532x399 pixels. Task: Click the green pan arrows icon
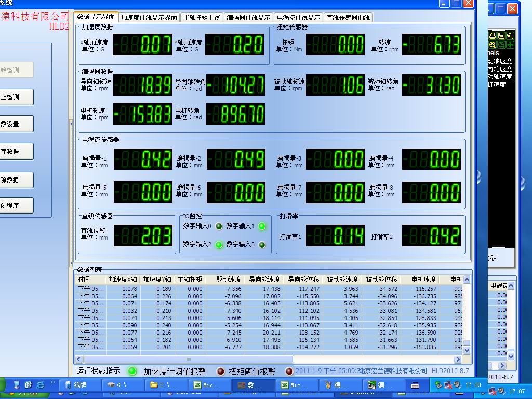[x=510, y=45]
